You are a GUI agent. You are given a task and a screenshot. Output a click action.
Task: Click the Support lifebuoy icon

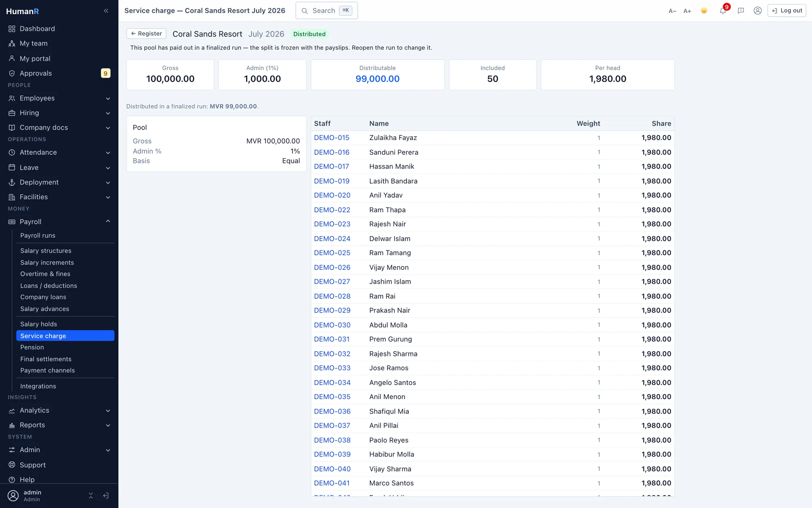pos(12,465)
